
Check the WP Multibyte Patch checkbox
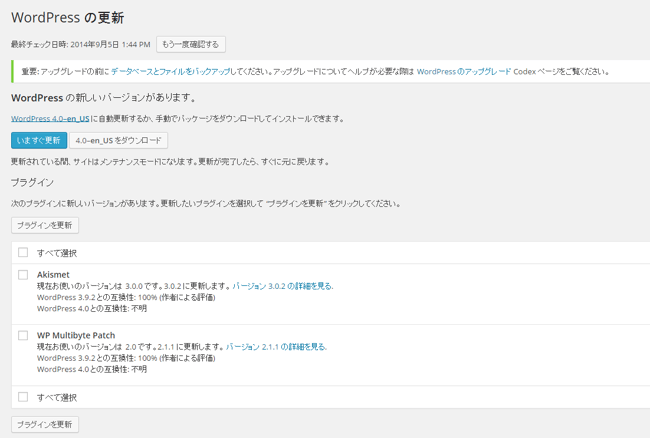point(23,335)
